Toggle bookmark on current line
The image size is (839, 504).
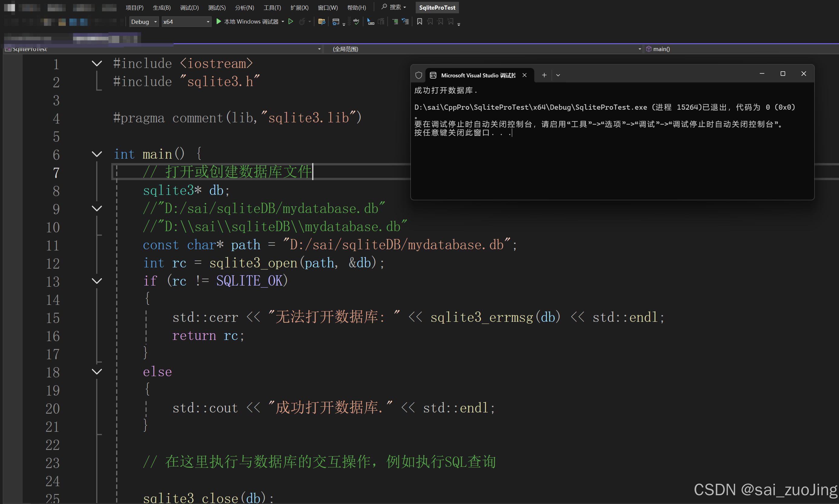(420, 21)
